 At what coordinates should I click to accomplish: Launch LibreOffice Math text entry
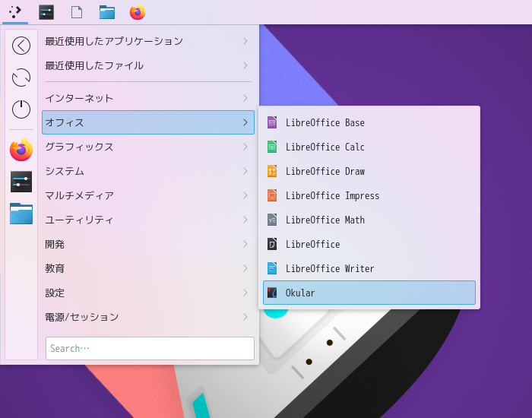coord(325,220)
